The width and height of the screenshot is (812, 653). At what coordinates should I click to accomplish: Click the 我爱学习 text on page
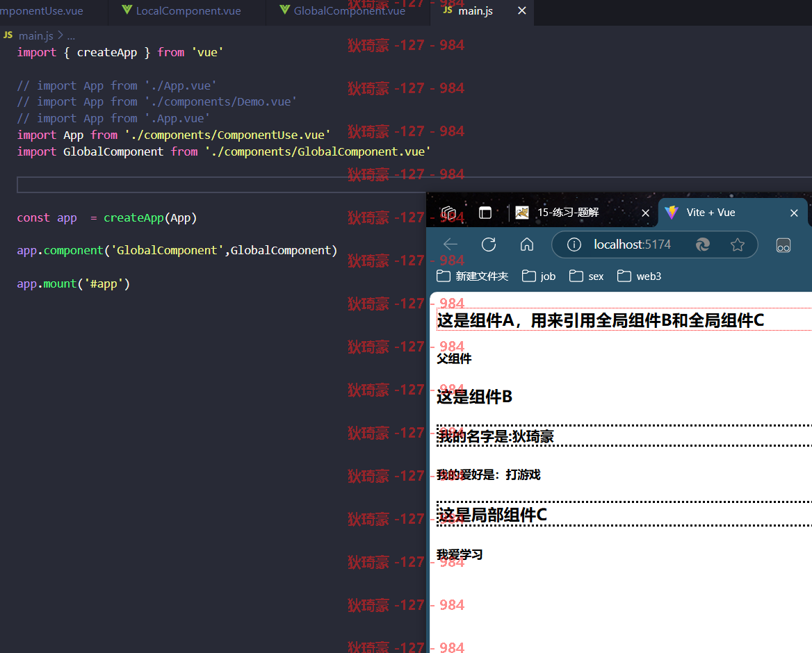pyautogui.click(x=460, y=554)
